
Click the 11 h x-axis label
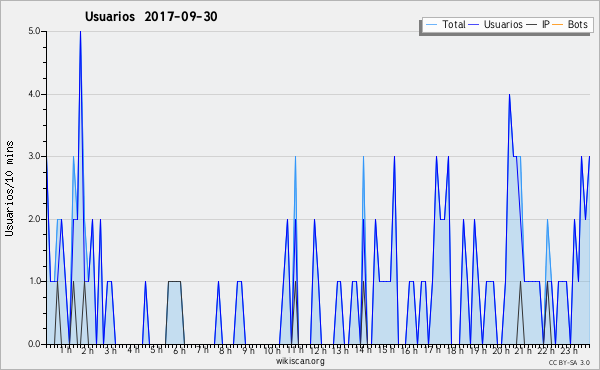[x=295, y=350]
